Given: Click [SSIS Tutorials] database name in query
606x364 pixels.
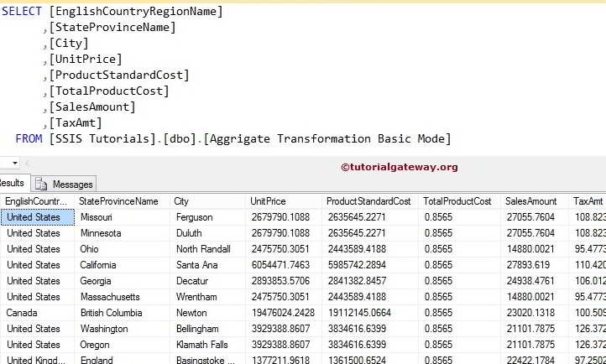Looking at the screenshot, I should point(102,139).
